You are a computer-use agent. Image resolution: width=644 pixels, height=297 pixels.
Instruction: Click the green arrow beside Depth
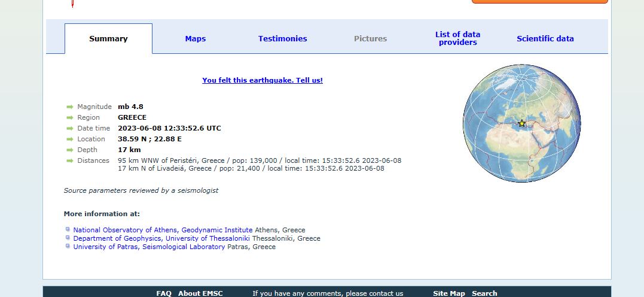click(69, 150)
